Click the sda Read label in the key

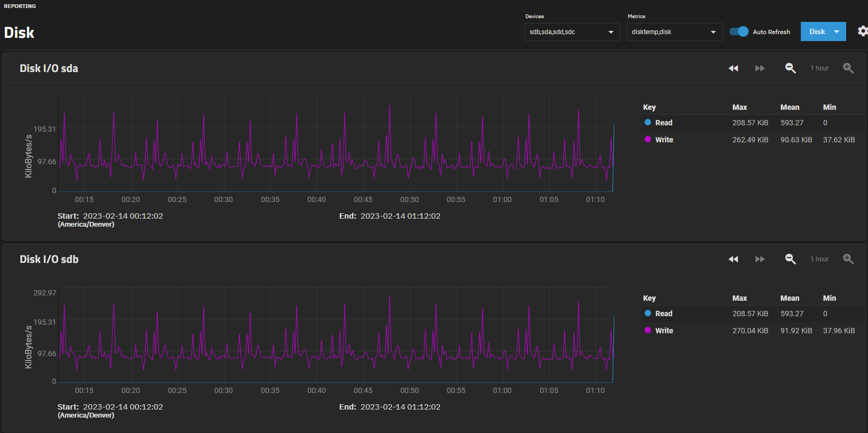point(664,123)
